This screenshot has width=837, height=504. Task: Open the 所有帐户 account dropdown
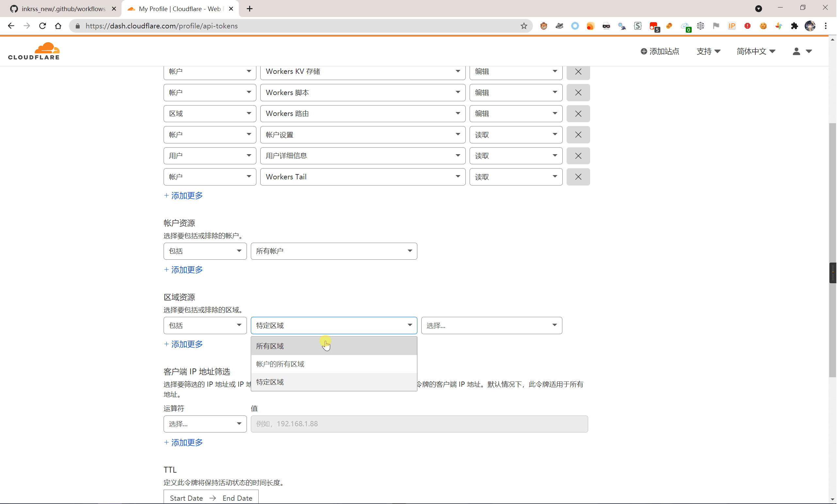[x=334, y=251]
